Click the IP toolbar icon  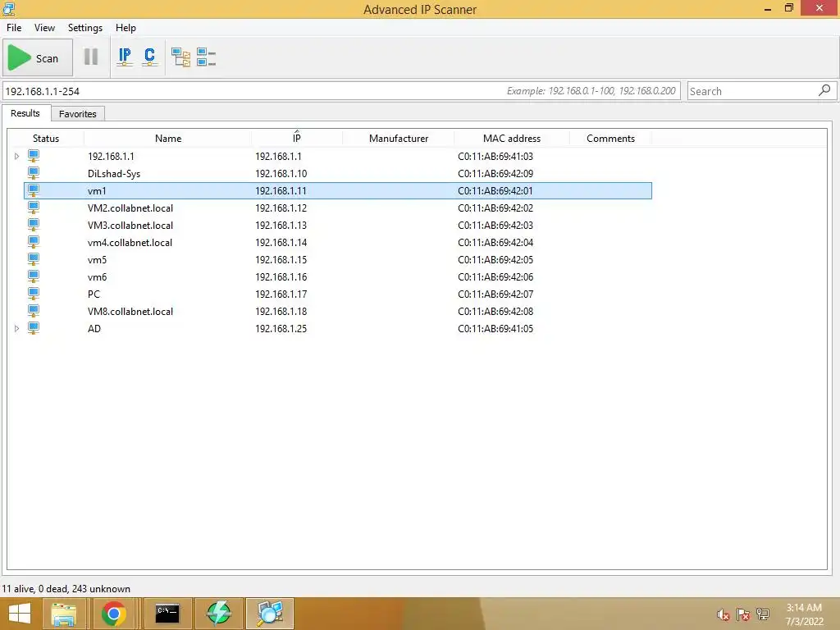[125, 57]
